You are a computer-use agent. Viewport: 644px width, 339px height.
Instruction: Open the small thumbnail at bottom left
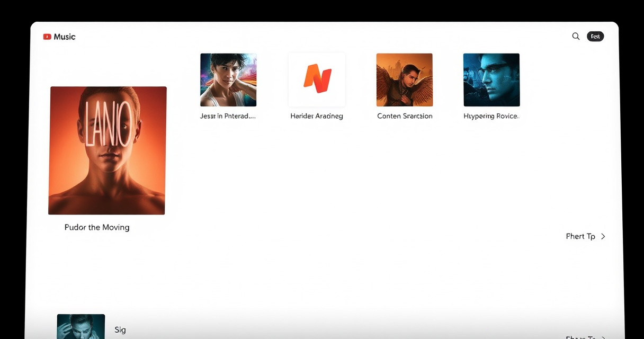pos(81,326)
